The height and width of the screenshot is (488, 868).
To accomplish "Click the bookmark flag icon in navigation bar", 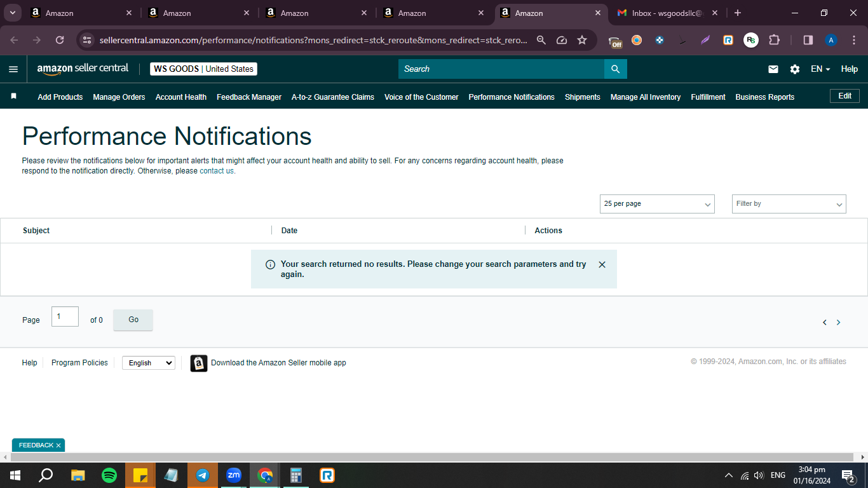I will (x=13, y=96).
